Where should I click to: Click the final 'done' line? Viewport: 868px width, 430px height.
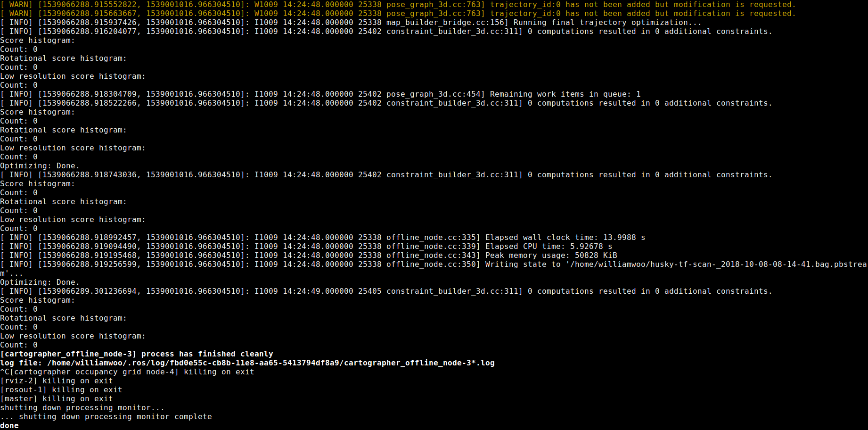(9, 426)
